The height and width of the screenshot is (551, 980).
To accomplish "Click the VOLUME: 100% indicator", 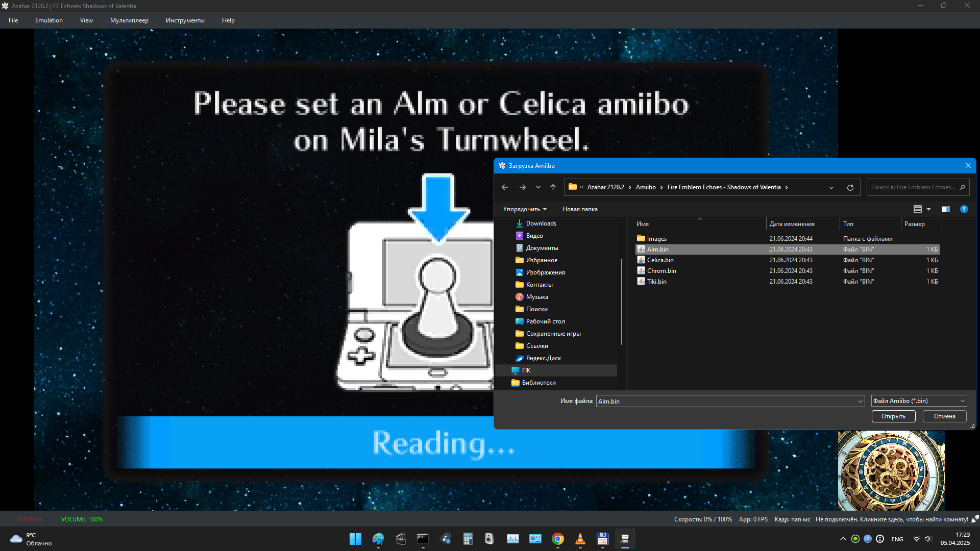I will pyautogui.click(x=82, y=519).
